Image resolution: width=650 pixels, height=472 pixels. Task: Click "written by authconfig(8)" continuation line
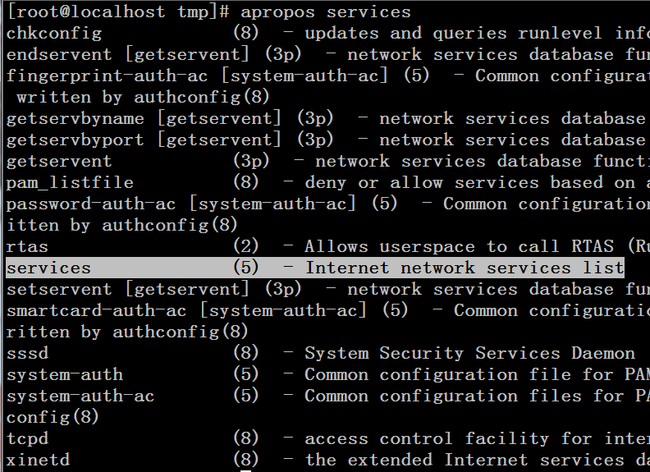coord(143,97)
